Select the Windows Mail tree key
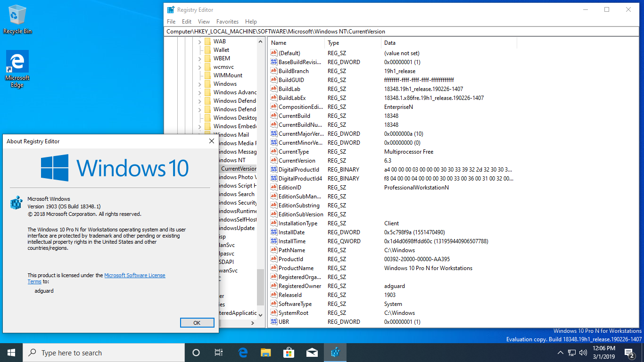This screenshot has height=362, width=644. [x=234, y=135]
